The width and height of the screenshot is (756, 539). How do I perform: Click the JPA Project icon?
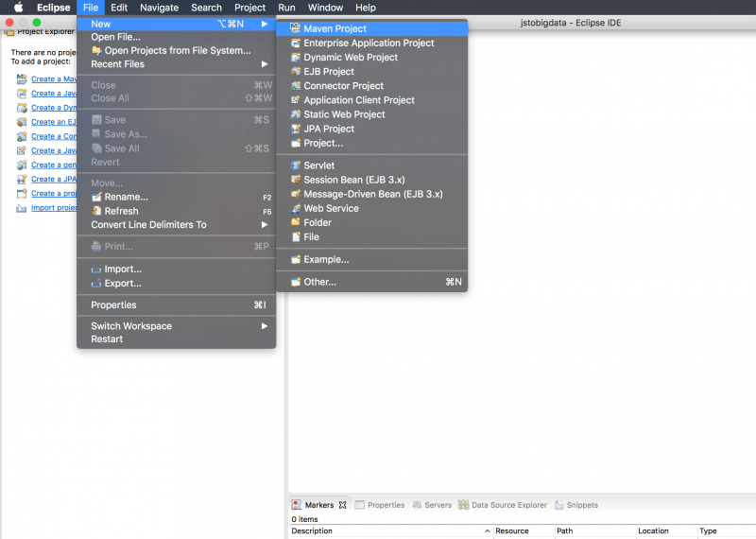tap(296, 129)
